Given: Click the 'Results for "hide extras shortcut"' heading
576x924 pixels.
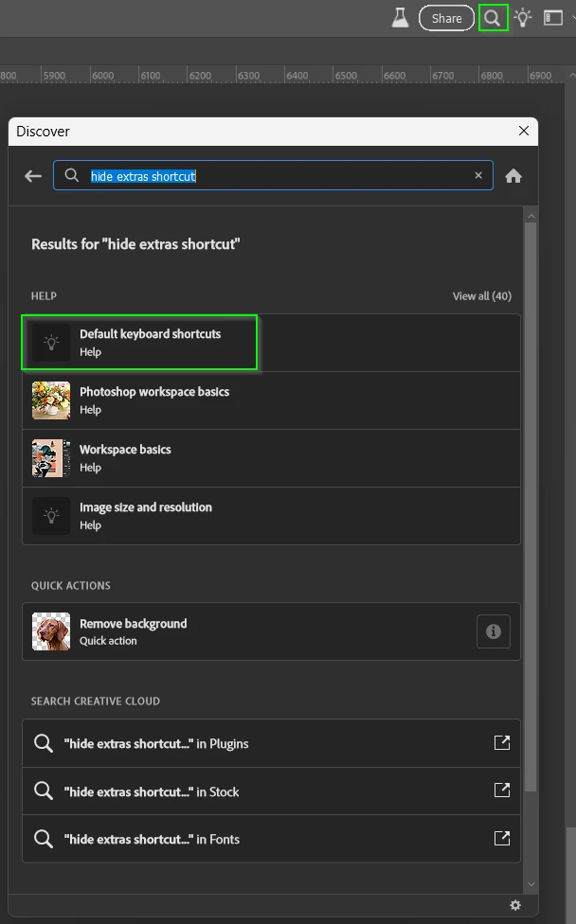Looking at the screenshot, I should (x=135, y=244).
